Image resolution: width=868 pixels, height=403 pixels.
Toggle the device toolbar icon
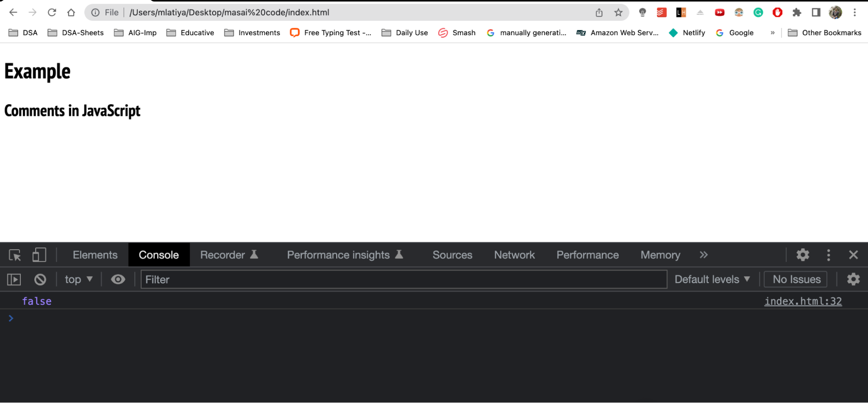(x=39, y=255)
